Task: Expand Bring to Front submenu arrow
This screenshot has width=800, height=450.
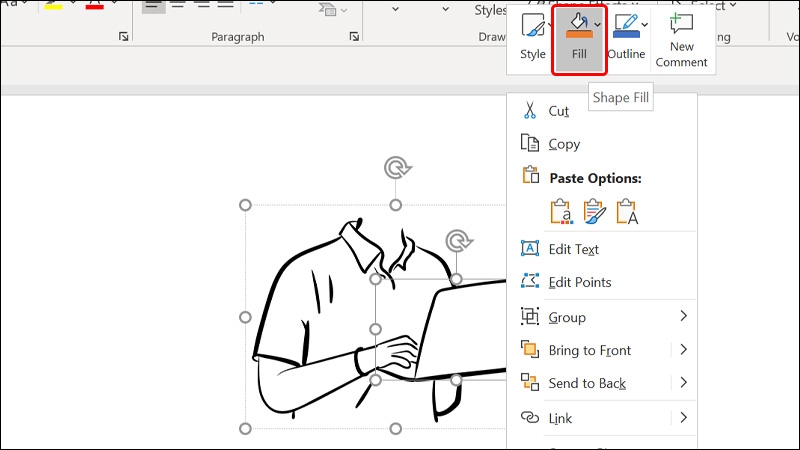Action: 684,350
